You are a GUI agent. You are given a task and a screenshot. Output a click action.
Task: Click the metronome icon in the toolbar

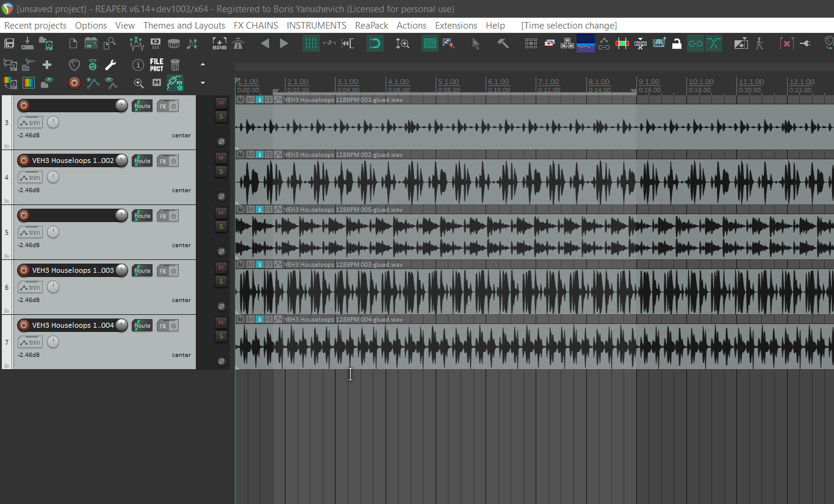coord(238,43)
